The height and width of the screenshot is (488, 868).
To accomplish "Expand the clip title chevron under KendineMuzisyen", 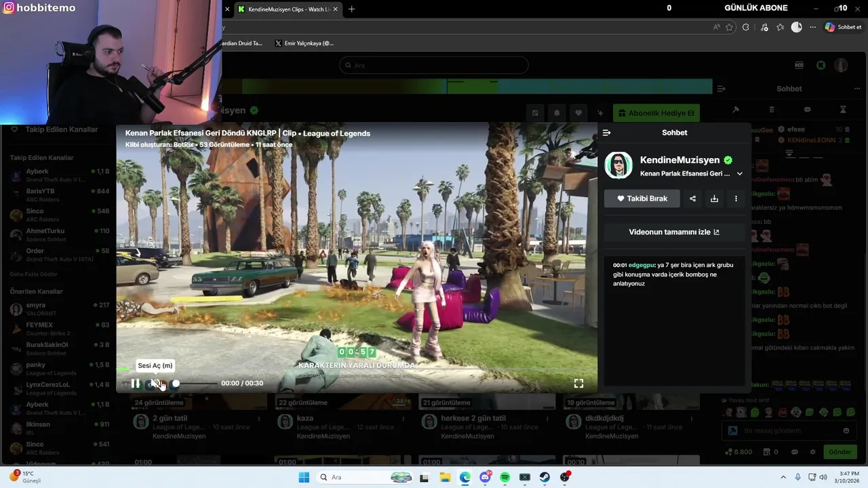I will click(740, 174).
